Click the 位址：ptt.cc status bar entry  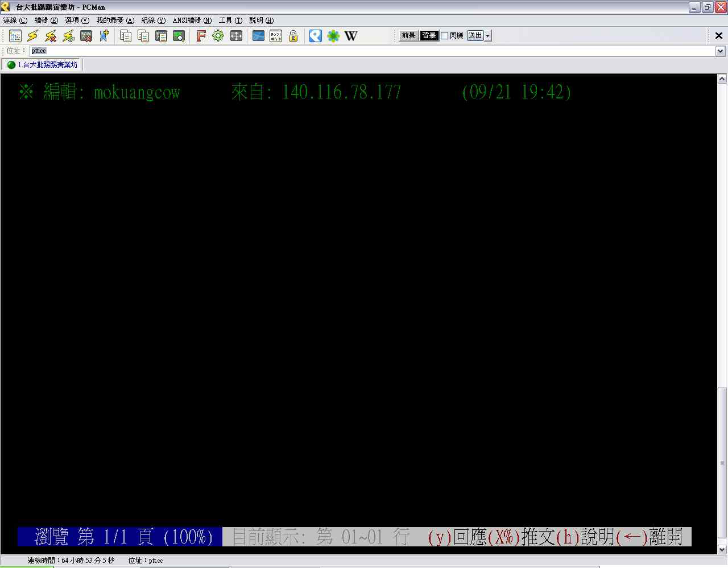coord(146,561)
